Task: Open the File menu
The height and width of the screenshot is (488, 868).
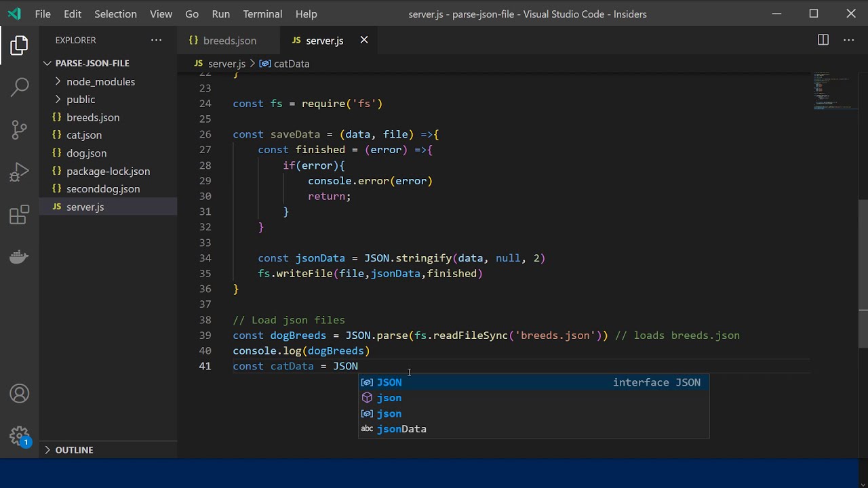Action: coord(43,14)
